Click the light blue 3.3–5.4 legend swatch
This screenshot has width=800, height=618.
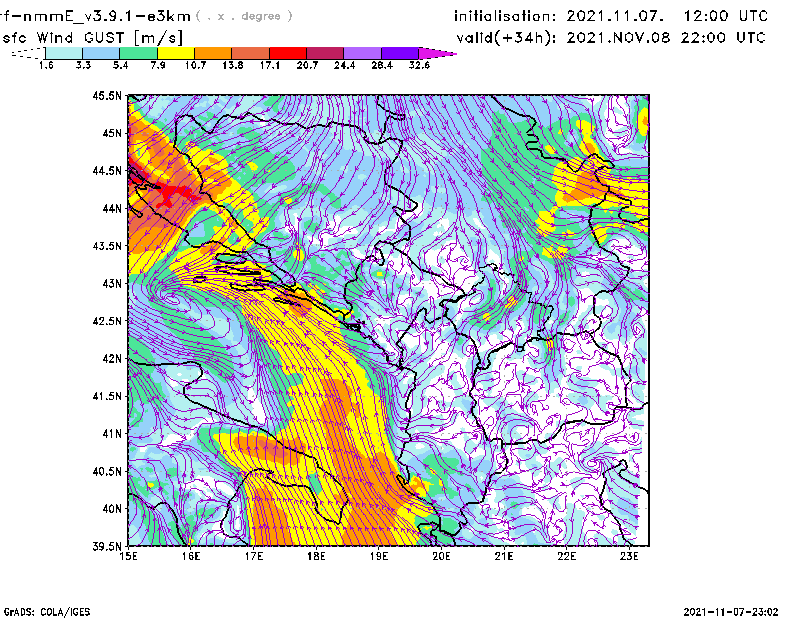[x=101, y=53]
